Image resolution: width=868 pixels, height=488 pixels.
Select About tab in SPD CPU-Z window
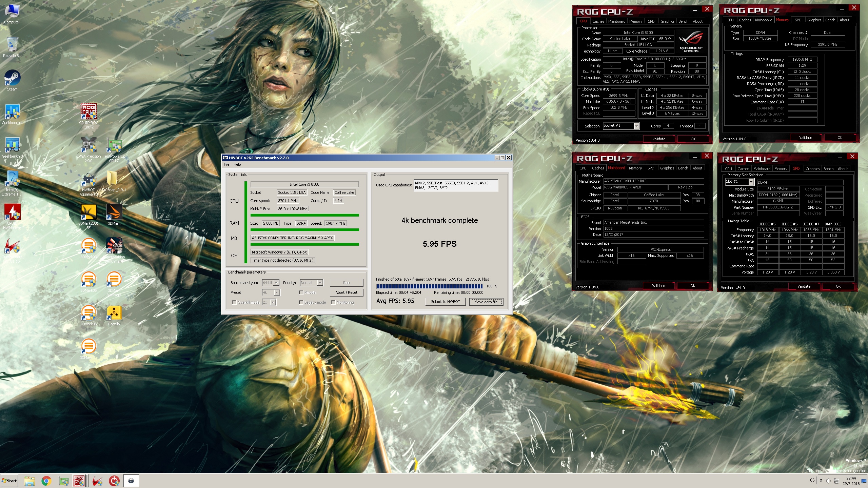(x=843, y=169)
